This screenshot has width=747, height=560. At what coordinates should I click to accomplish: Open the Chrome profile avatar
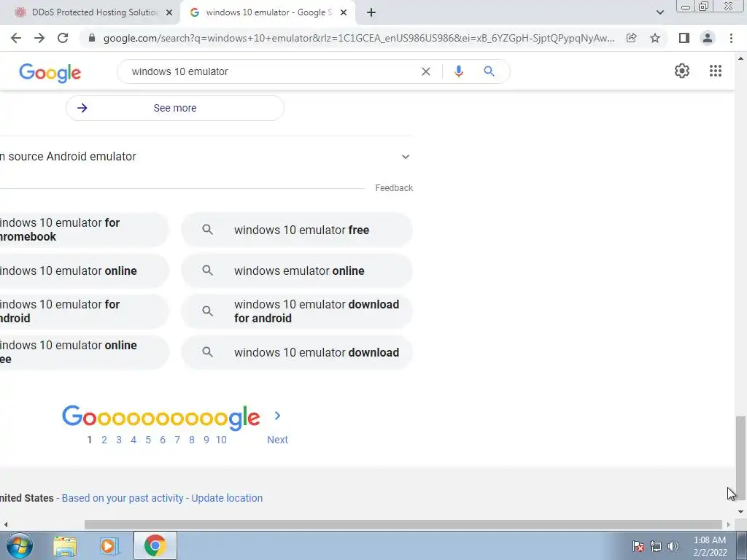[x=708, y=38]
